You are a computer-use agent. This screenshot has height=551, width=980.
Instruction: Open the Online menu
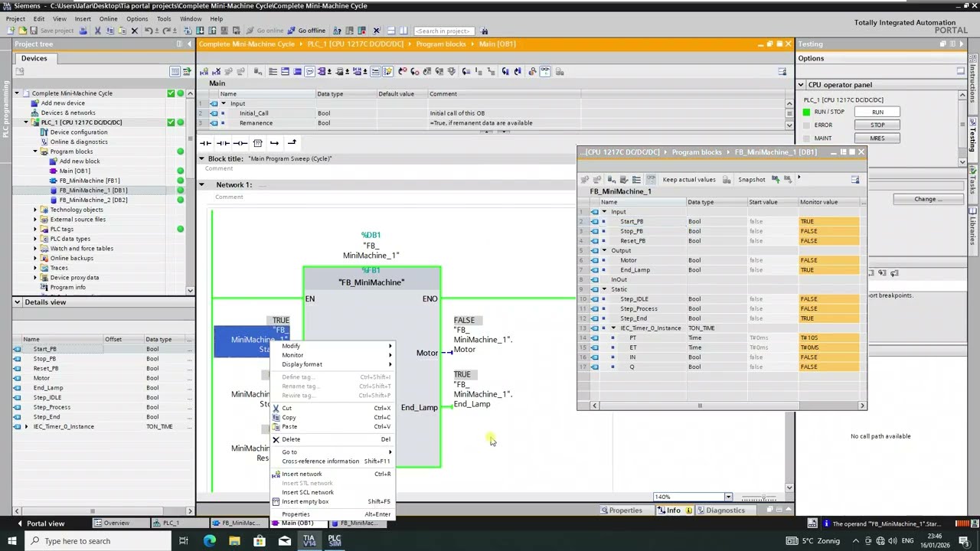(x=108, y=18)
